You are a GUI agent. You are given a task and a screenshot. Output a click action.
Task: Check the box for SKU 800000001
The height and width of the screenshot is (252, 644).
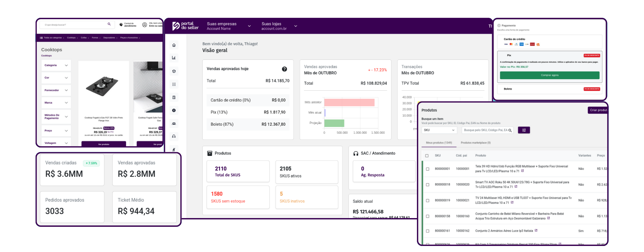pyautogui.click(x=427, y=169)
